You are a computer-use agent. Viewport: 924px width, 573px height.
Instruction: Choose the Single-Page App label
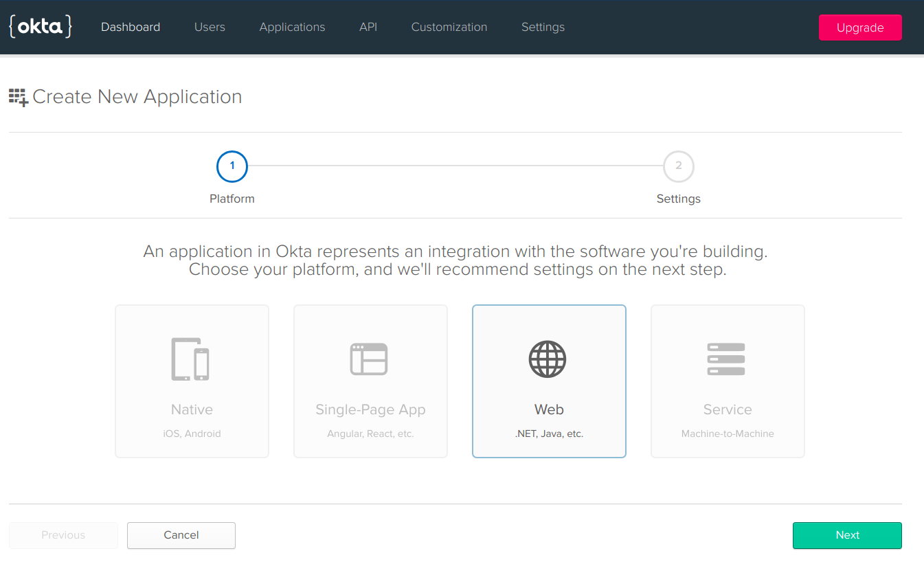click(370, 409)
